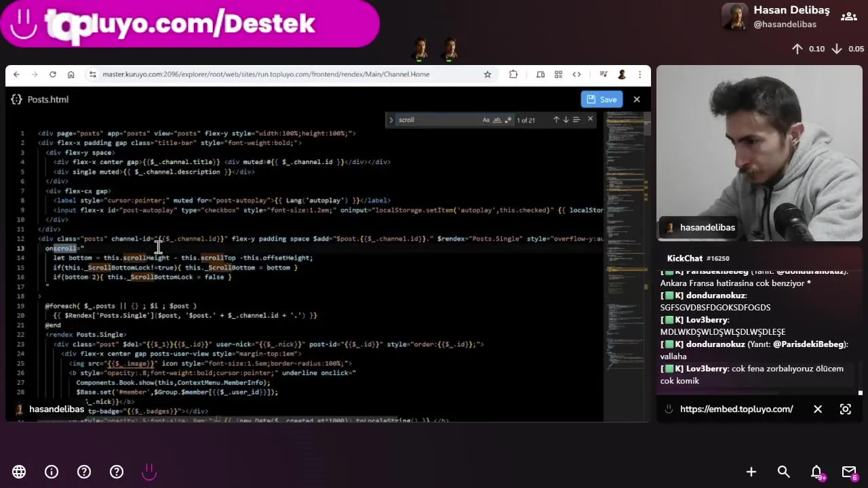Screen dimensions: 868x488
Task: Toggle Match Whole Word in find widget
Action: (497, 120)
